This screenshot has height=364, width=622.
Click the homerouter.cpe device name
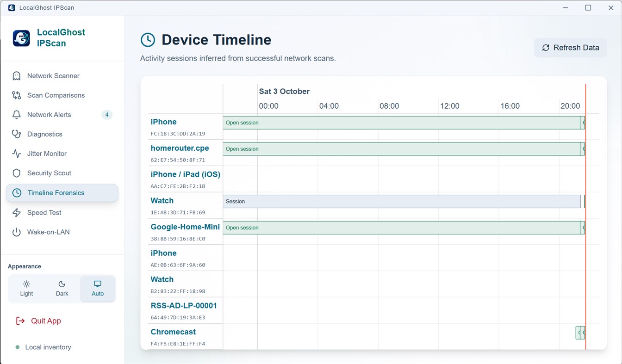coord(180,148)
